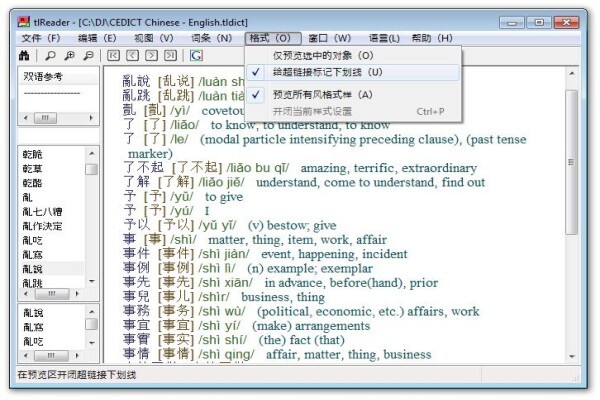The width and height of the screenshot is (600, 400).
Task: Click main content scrollbar up arrow
Action: point(572,73)
